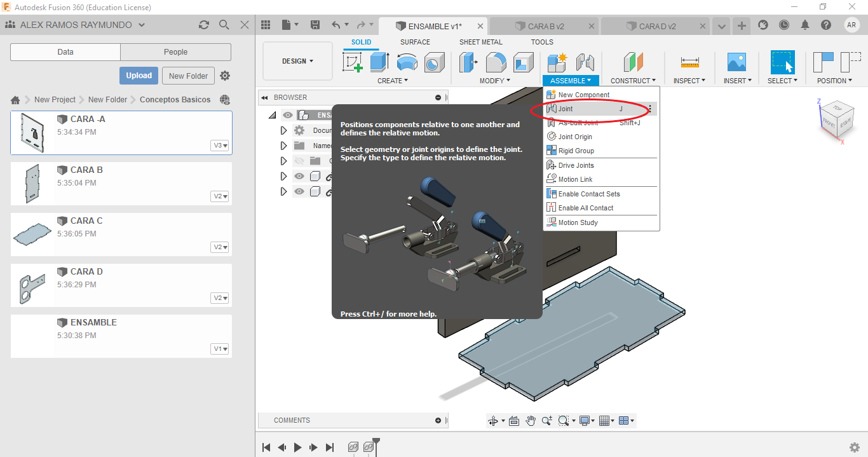Screen dimensions: 868x457
Task: Select the Pan hand tool
Action: click(x=531, y=421)
